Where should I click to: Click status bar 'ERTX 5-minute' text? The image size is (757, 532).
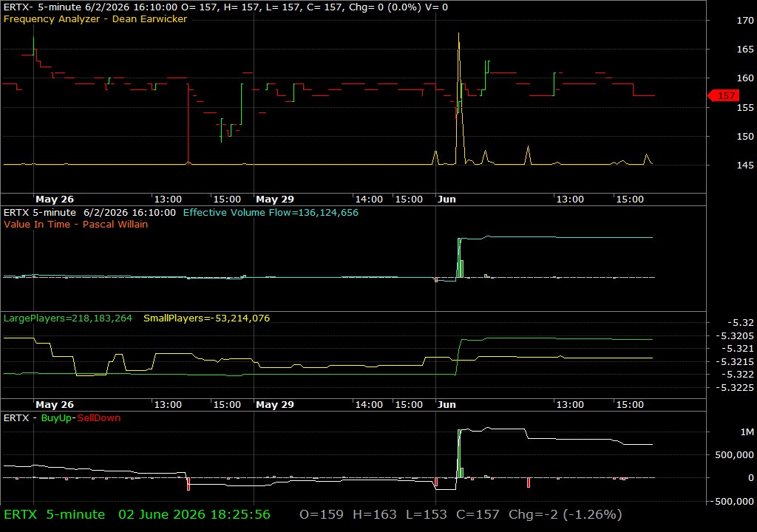pos(54,514)
